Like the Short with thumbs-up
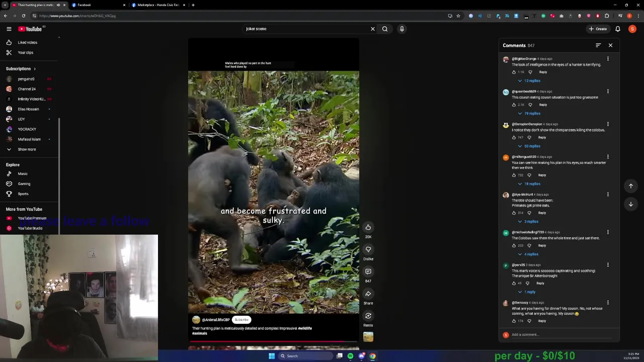This screenshot has height=362, width=644. click(x=368, y=227)
